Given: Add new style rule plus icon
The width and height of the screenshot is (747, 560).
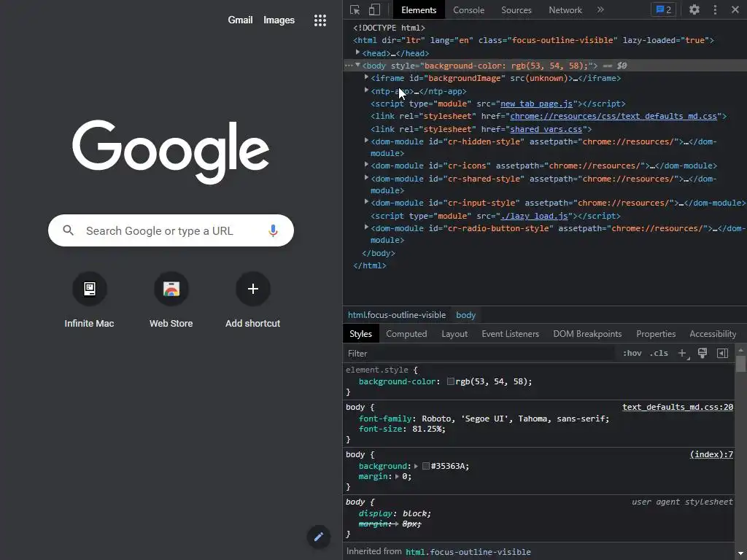Looking at the screenshot, I should tap(683, 354).
